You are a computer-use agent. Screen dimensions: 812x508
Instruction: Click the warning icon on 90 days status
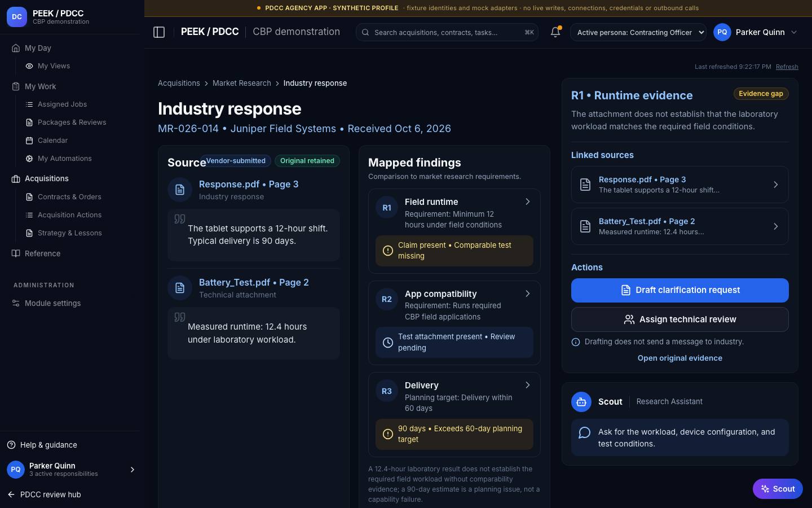click(388, 434)
